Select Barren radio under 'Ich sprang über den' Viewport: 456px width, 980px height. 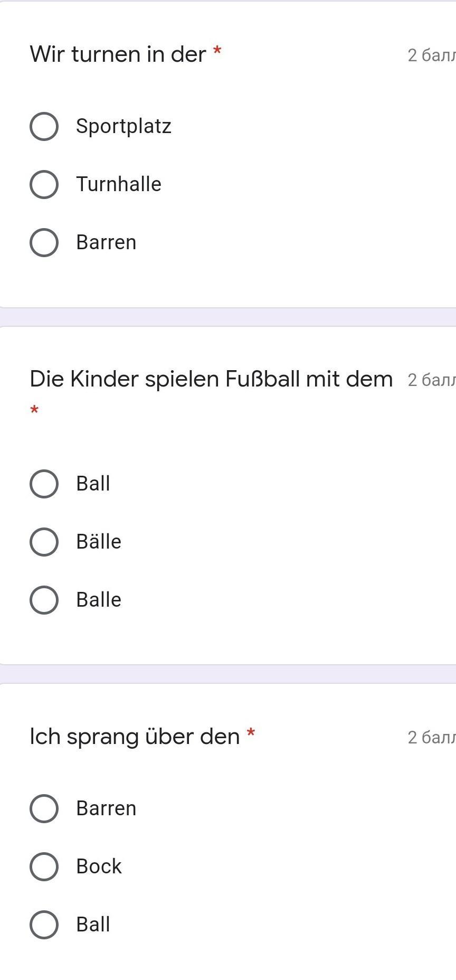pos(44,808)
